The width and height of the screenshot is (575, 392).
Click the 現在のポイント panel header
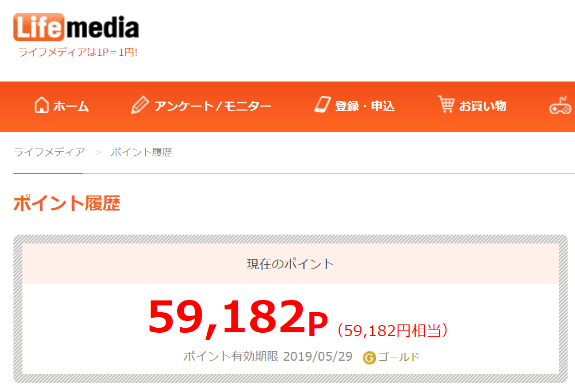click(x=290, y=264)
